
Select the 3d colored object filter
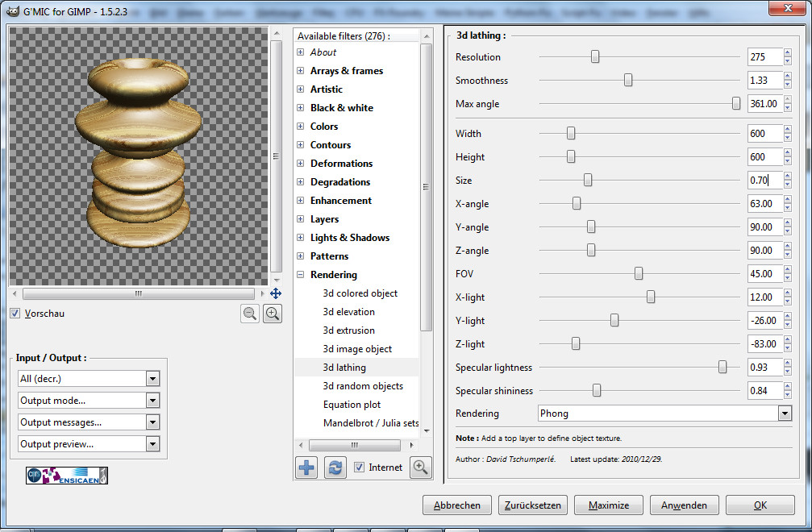(x=360, y=293)
